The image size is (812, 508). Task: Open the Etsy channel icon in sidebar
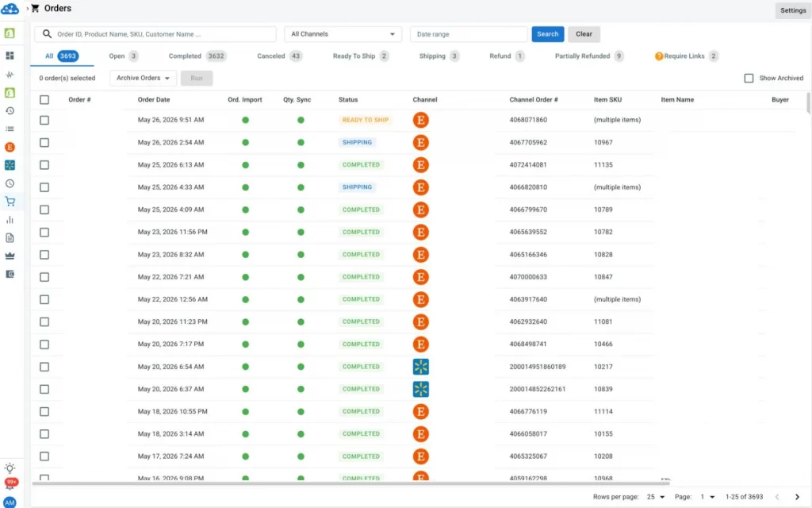pos(10,147)
